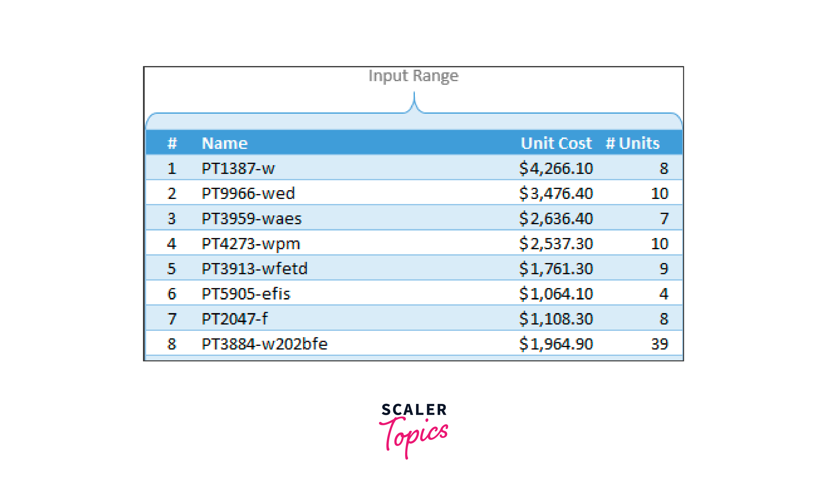Click the # index column header
Image resolution: width=827 pixels, height=504 pixels.
(172, 144)
